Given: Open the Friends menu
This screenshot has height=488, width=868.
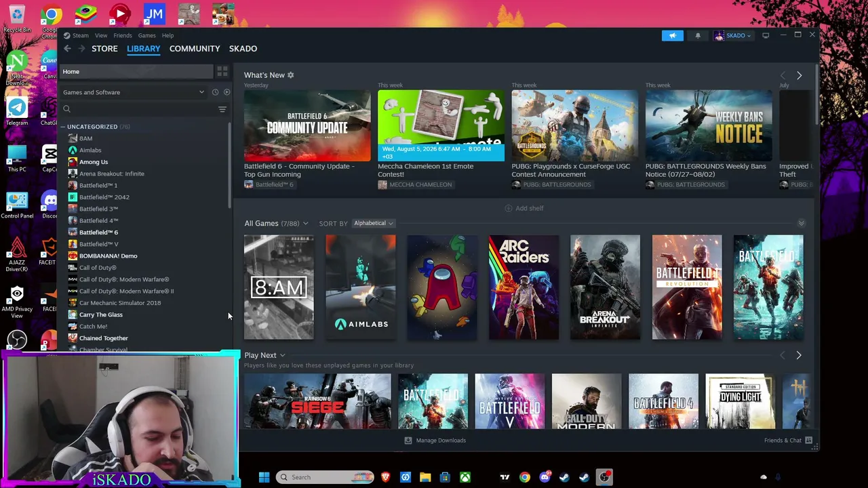Looking at the screenshot, I should pyautogui.click(x=123, y=35).
